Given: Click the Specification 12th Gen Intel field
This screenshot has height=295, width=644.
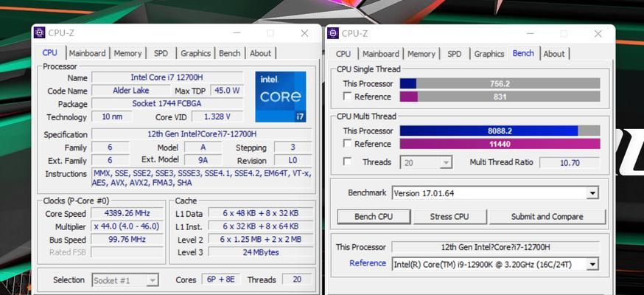Looking at the screenshot, I should pyautogui.click(x=202, y=134).
